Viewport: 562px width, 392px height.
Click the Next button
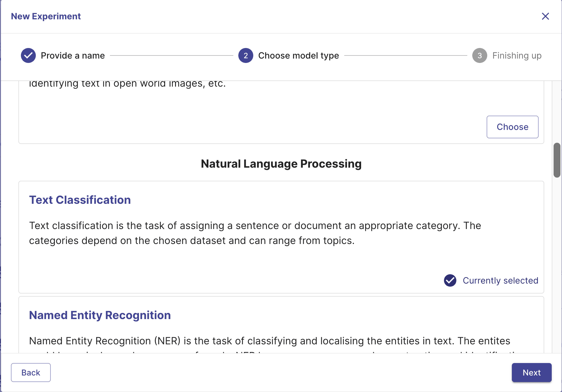point(531,372)
